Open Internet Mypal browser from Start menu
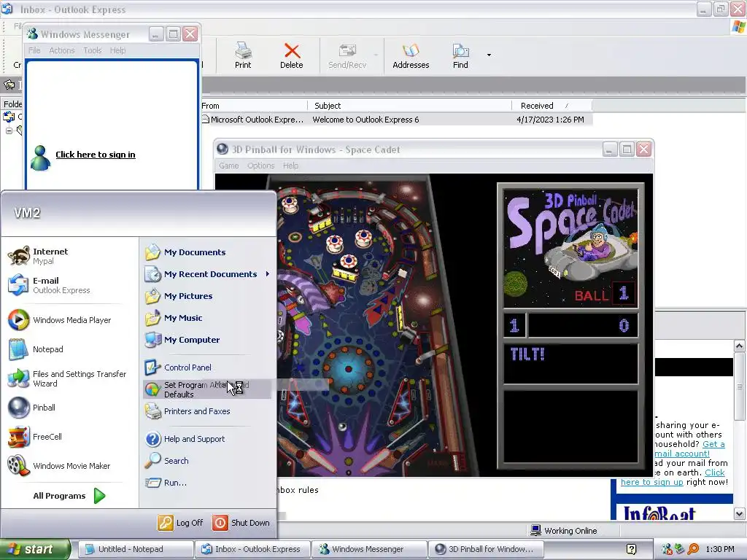 38,256
